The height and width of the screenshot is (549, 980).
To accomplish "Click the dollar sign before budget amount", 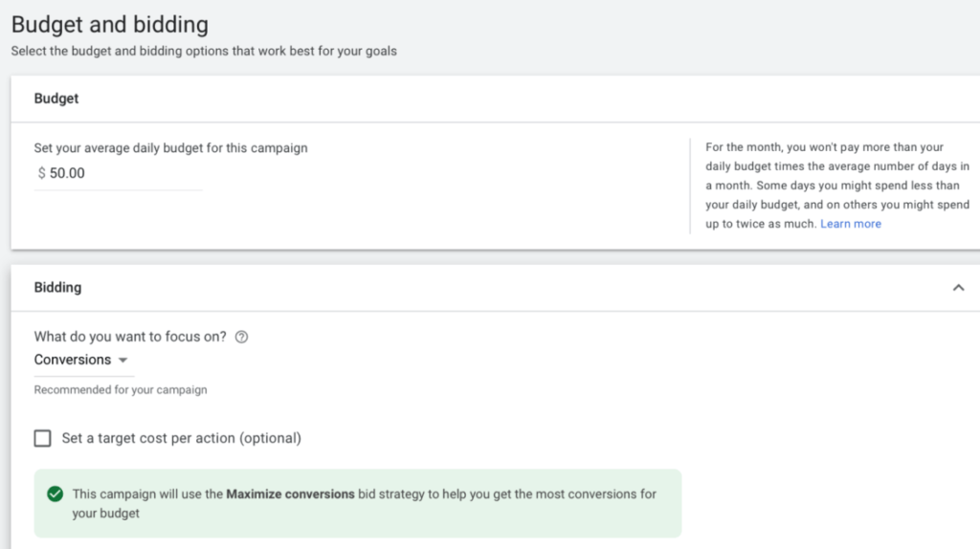I will [x=41, y=173].
